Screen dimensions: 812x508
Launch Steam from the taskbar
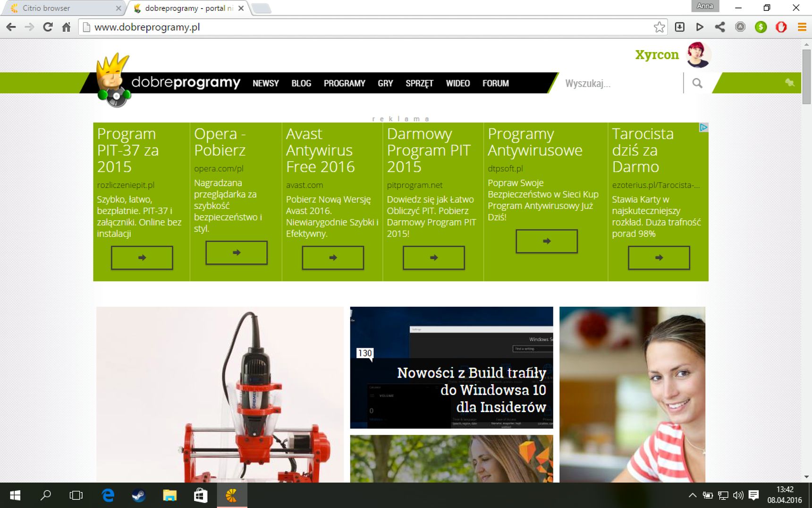tap(138, 495)
